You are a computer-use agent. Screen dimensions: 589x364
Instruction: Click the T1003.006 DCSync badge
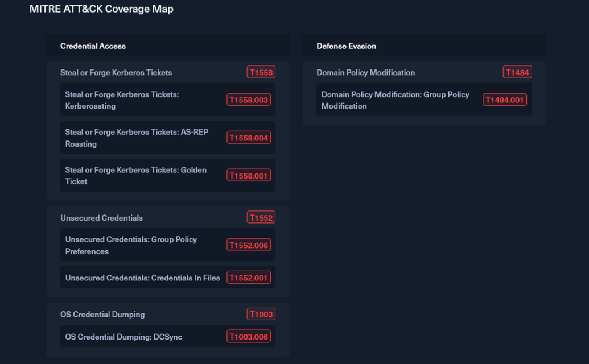tap(248, 337)
